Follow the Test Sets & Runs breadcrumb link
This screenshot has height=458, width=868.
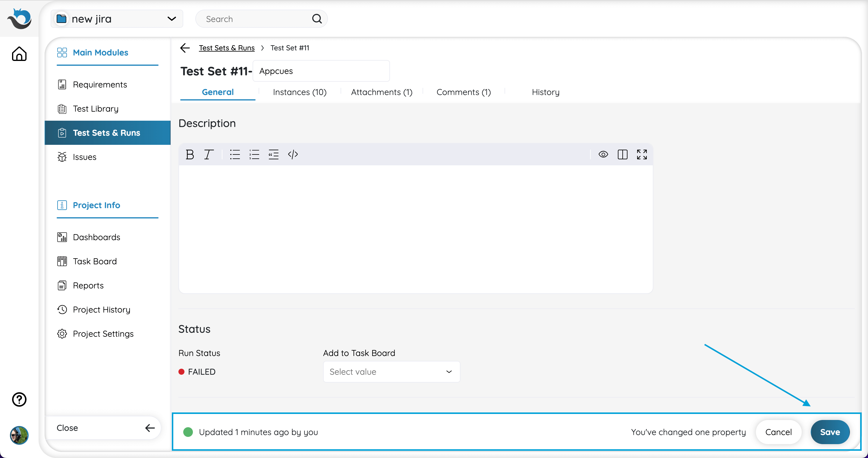pyautogui.click(x=226, y=48)
